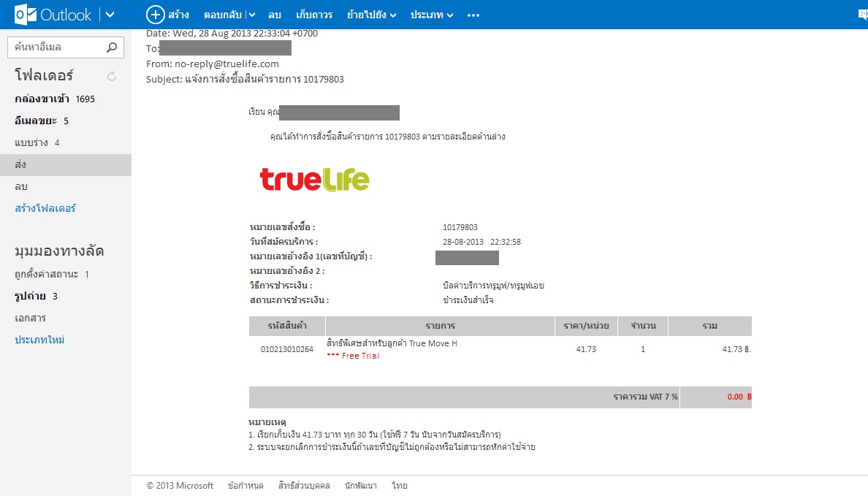Click the รายการ table column header
The height and width of the screenshot is (496, 868).
click(440, 326)
